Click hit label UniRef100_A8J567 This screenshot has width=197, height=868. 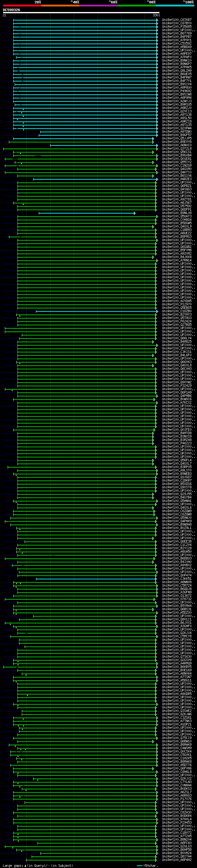click(177, 203)
